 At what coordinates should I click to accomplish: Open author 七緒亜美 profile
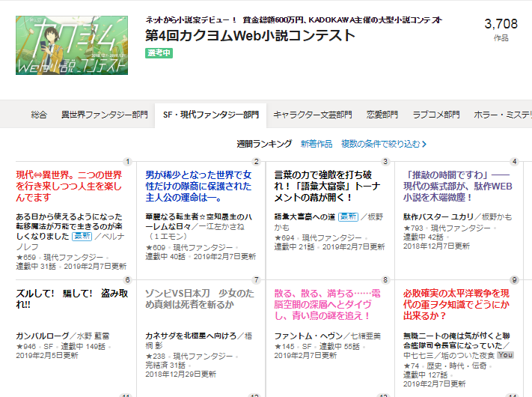pyautogui.click(x=366, y=336)
